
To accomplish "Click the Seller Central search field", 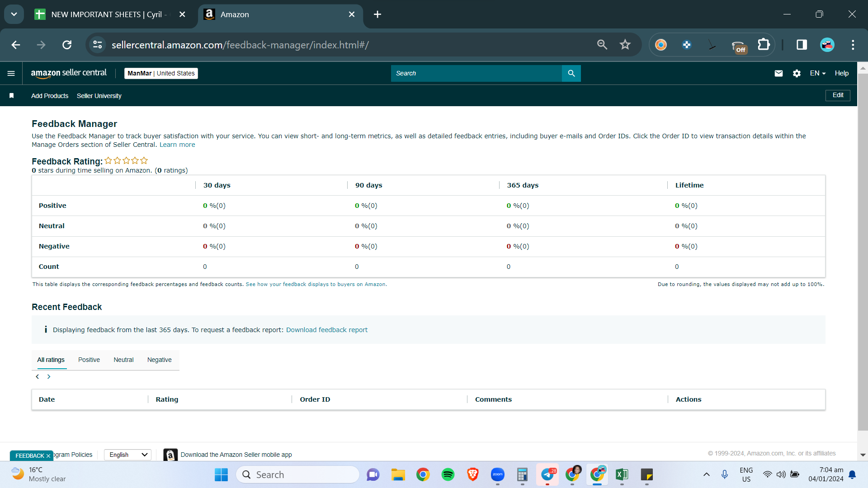I will click(x=476, y=73).
